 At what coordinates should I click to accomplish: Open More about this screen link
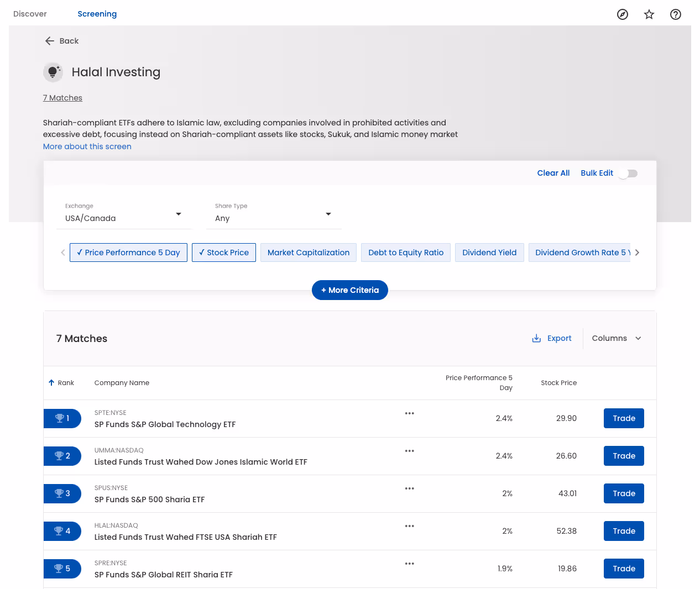tap(87, 146)
